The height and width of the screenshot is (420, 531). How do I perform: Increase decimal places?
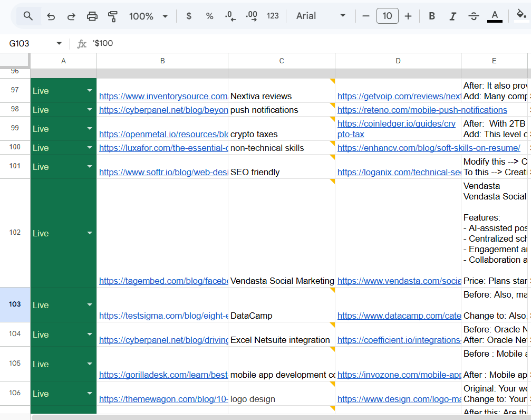[252, 16]
